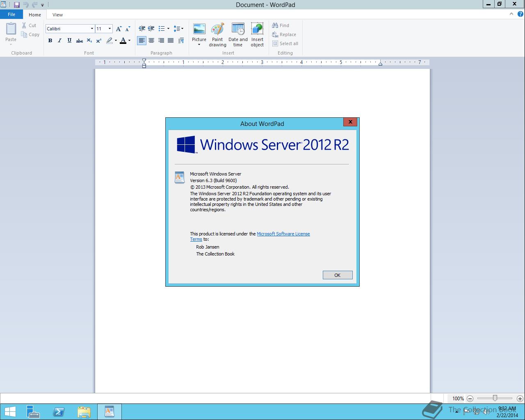Click OK in About WordPad dialog
Viewport: 525px width, 420px height.
coord(338,275)
